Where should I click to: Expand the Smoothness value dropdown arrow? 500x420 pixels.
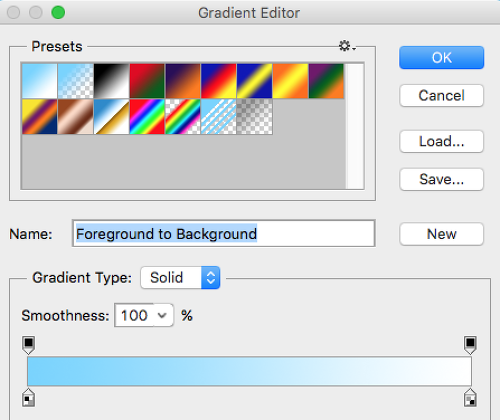(162, 315)
